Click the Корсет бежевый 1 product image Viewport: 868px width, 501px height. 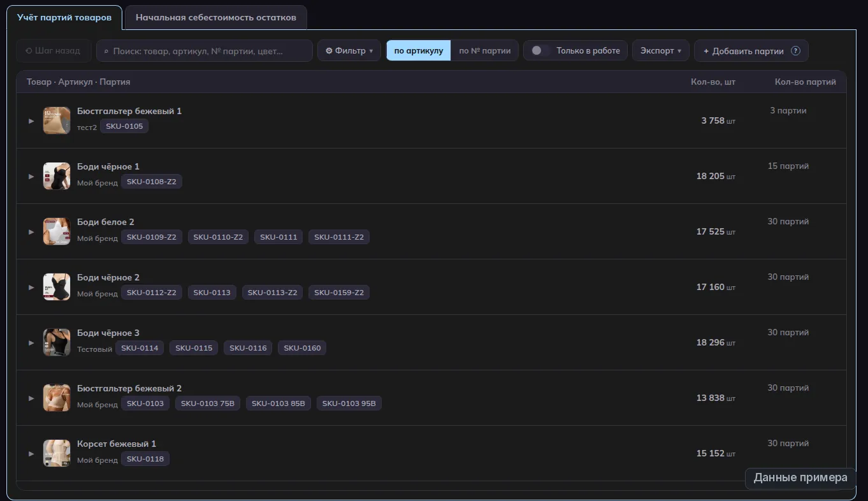[x=57, y=453]
